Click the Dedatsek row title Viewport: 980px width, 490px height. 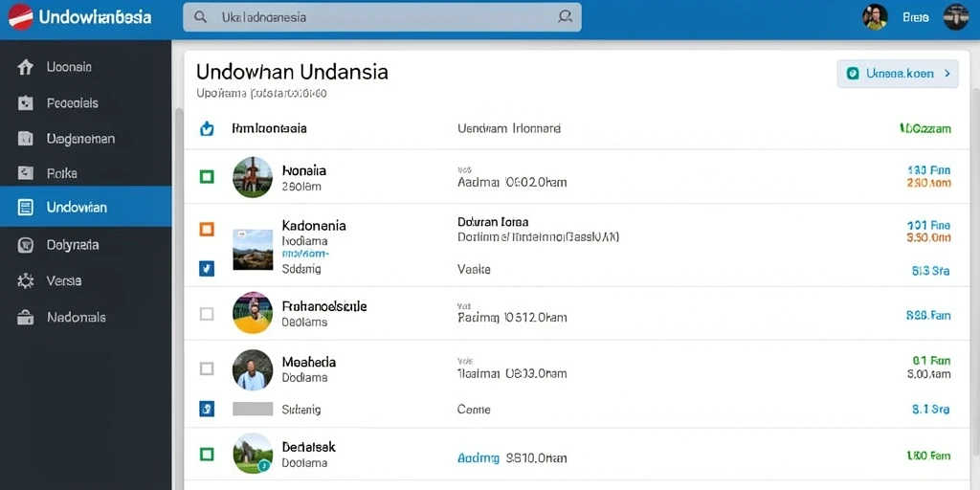[309, 448]
